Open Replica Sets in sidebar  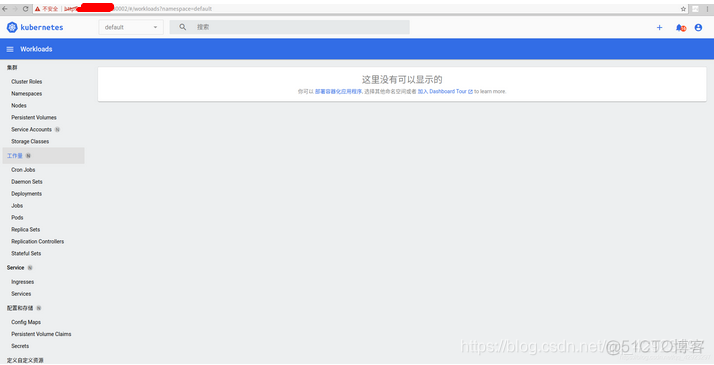26,229
